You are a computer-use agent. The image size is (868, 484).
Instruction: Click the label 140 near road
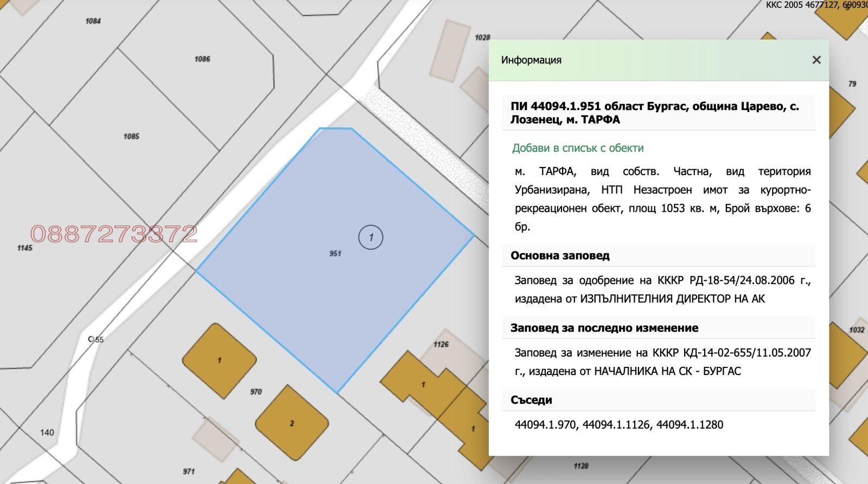coord(47,433)
